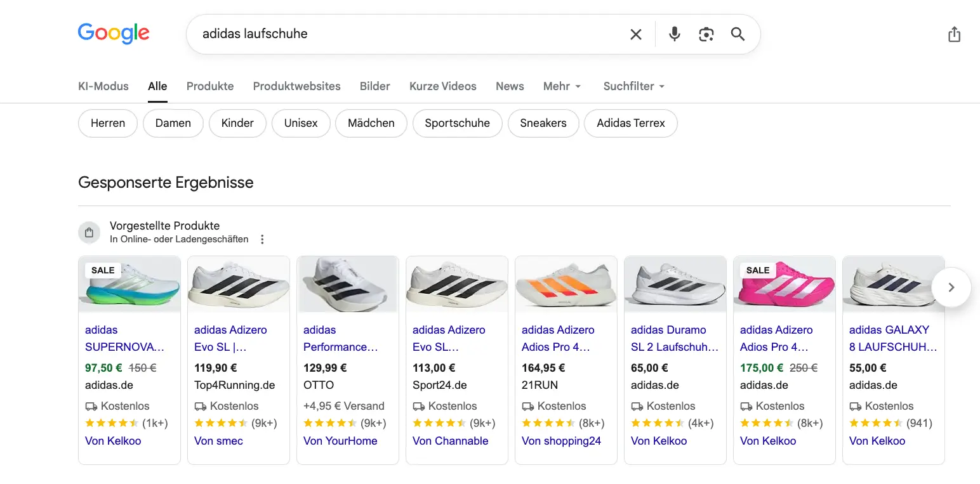The image size is (980, 484).
Task: Go to Google home via the logo
Action: click(x=114, y=34)
